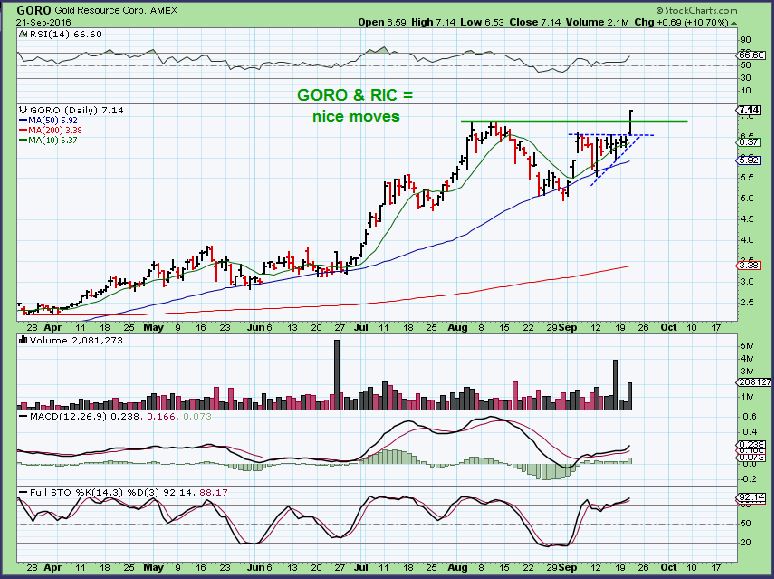
Task: Click the green horizontal resistance line above August highs
Action: click(574, 121)
